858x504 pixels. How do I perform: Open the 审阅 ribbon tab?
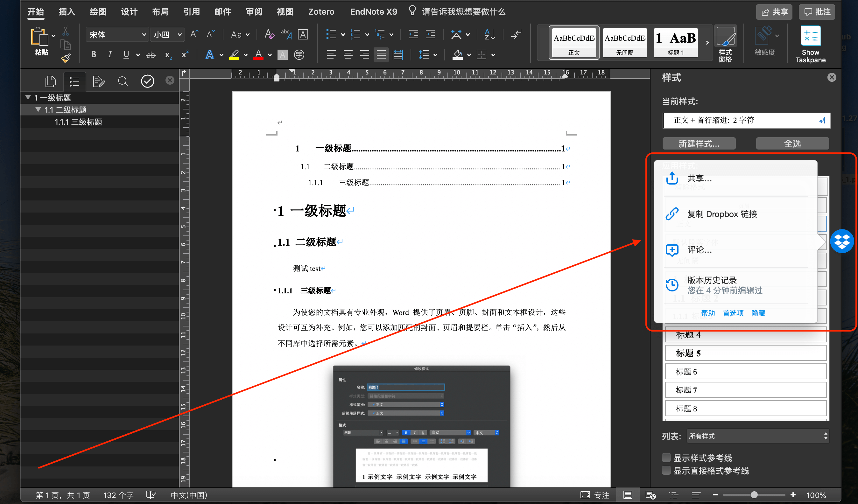pos(254,11)
